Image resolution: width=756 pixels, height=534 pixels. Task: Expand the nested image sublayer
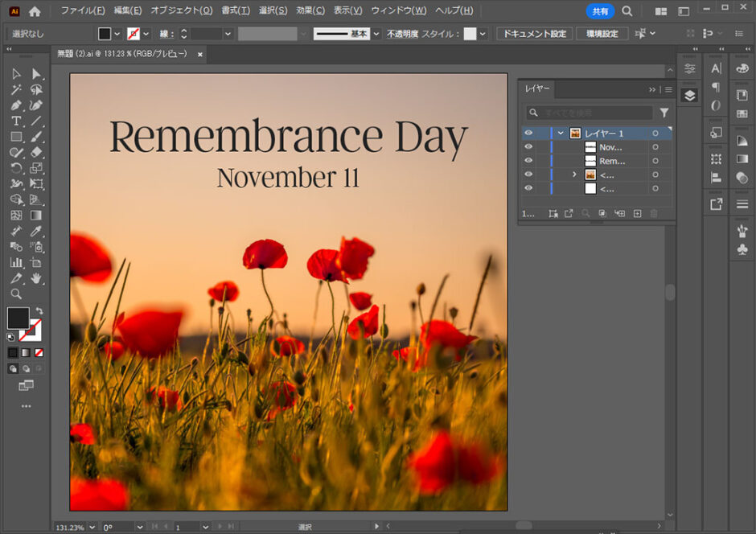573,174
